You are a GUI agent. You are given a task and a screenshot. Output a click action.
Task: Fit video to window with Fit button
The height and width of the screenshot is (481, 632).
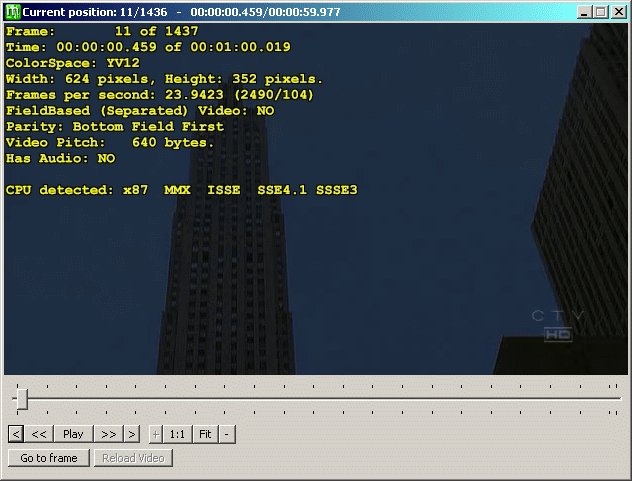pyautogui.click(x=205, y=434)
